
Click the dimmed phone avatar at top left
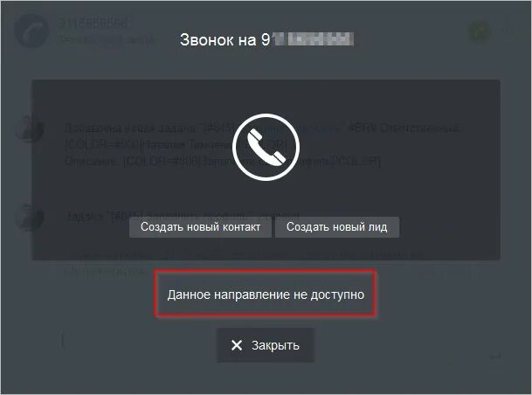(x=31, y=31)
